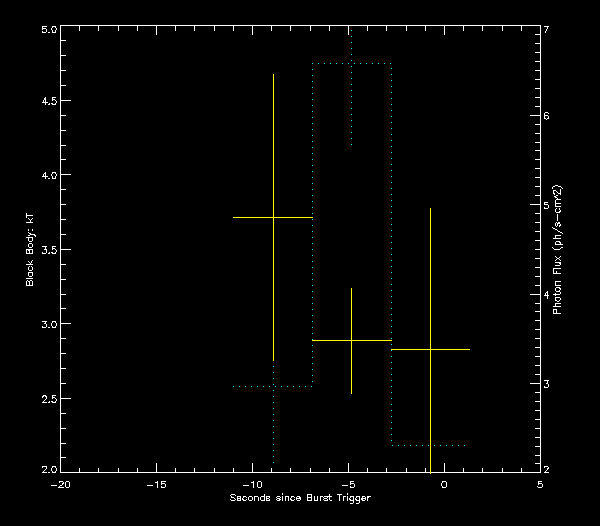The width and height of the screenshot is (600, 526).
Task: Click the lower-right dotted flux step near 2.2
Action: coord(430,445)
